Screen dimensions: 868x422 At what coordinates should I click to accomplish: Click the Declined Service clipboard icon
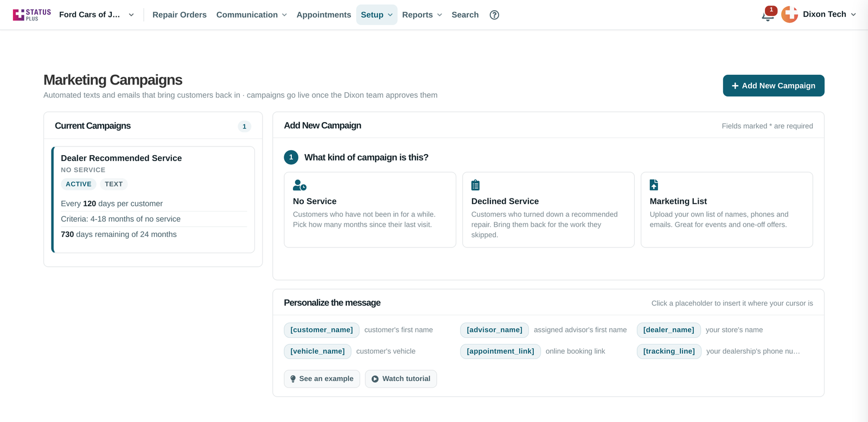point(475,185)
